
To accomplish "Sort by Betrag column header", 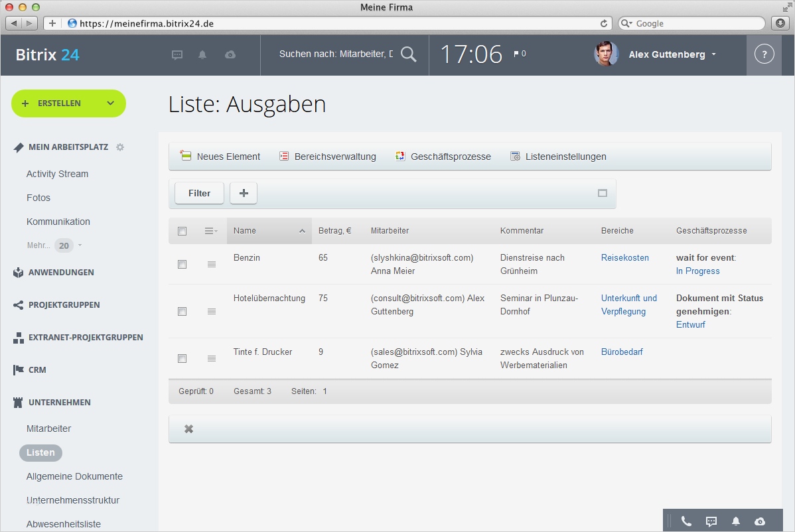I will click(334, 231).
